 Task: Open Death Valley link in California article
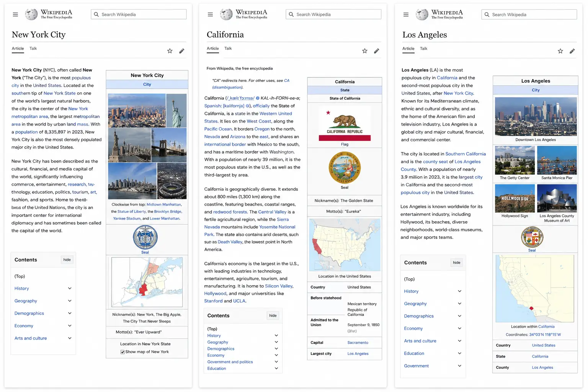pyautogui.click(x=230, y=242)
